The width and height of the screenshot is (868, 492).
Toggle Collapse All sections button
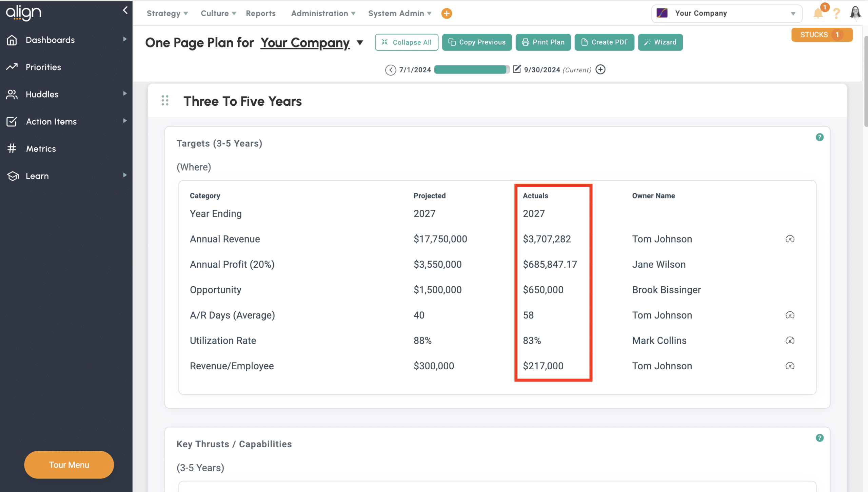pos(406,42)
